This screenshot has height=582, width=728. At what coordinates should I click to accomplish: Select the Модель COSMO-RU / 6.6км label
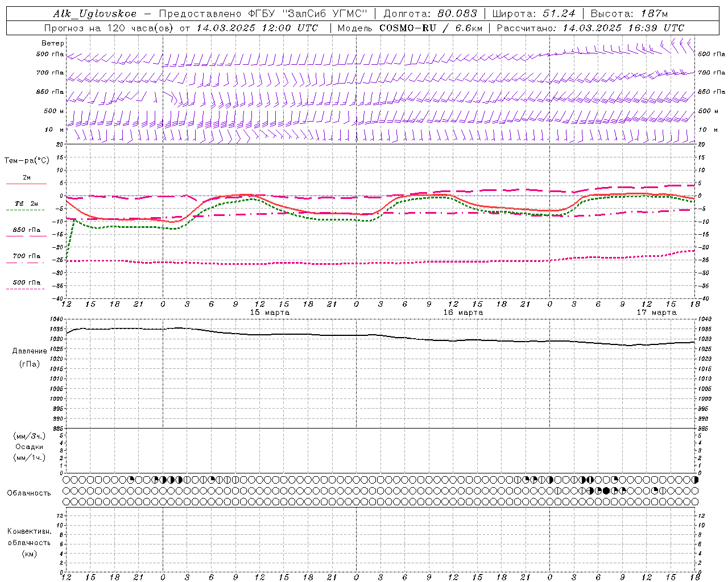click(x=409, y=28)
